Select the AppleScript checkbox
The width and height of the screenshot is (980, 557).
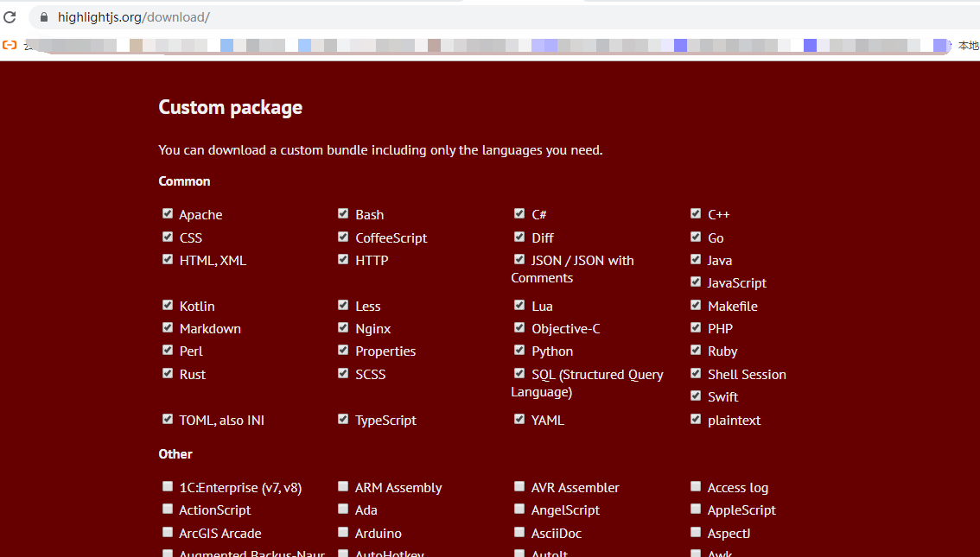pos(696,509)
